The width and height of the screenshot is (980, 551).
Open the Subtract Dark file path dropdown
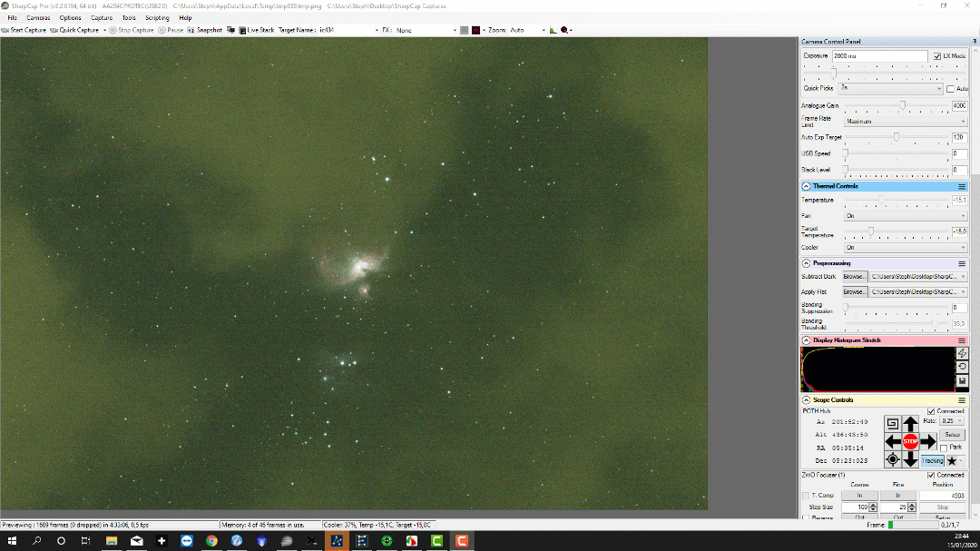click(x=918, y=277)
